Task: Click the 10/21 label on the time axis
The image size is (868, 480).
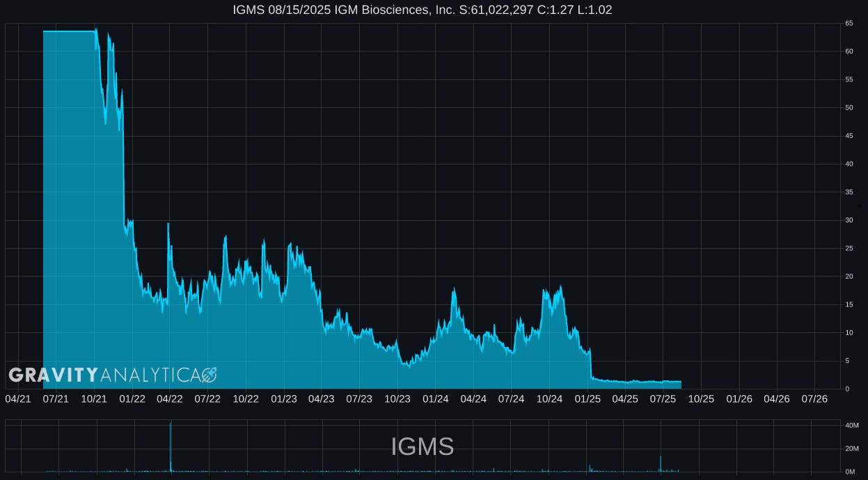Action: (x=94, y=399)
